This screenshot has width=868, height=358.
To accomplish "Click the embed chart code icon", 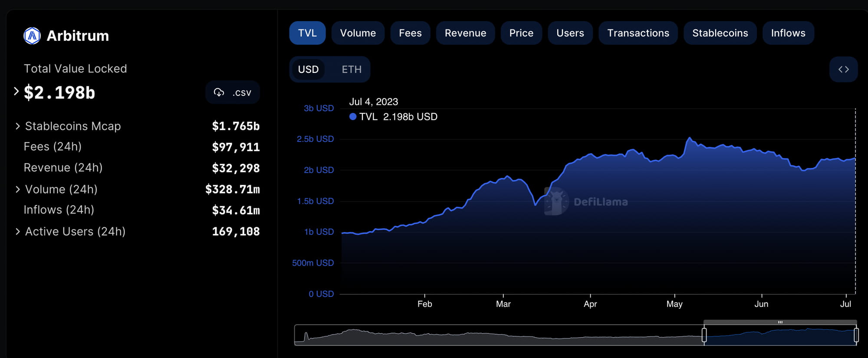I will coord(843,69).
